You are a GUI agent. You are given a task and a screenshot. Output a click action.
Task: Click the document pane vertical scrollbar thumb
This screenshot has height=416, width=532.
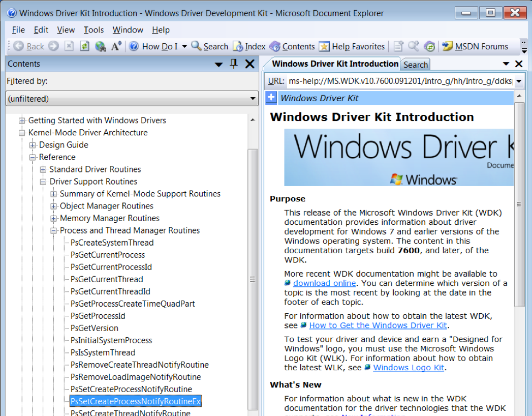tap(519, 205)
